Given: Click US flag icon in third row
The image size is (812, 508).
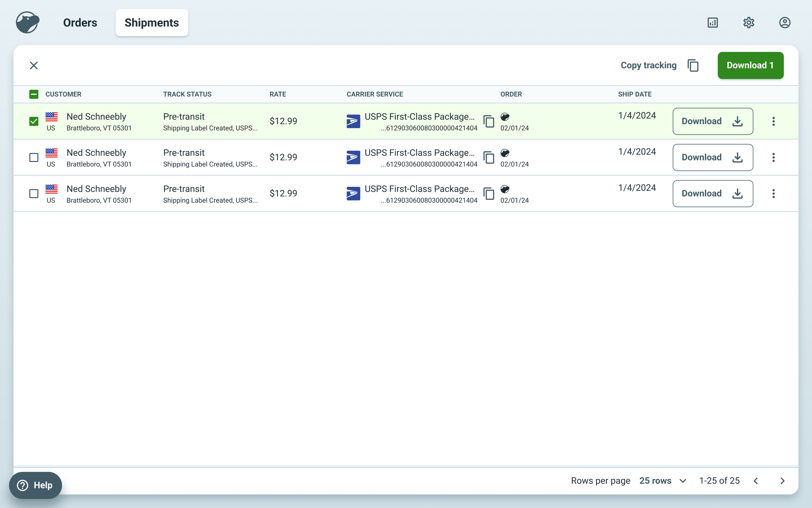Looking at the screenshot, I should [x=51, y=189].
